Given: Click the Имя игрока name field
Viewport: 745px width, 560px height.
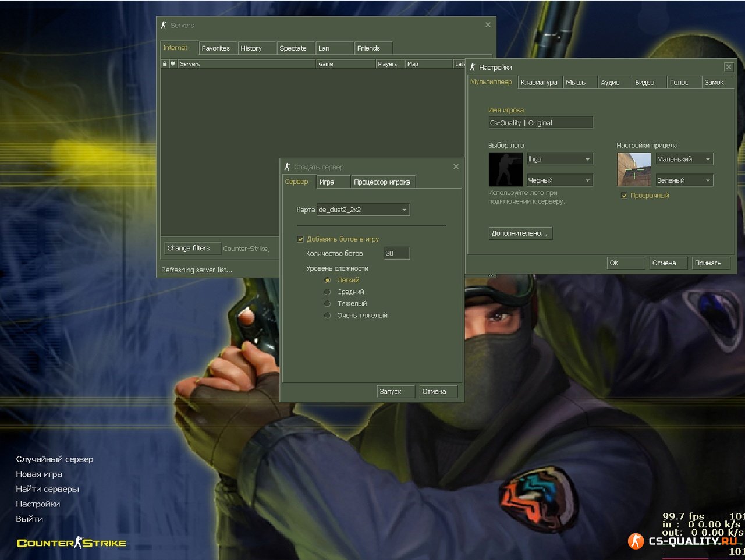Looking at the screenshot, I should (541, 122).
